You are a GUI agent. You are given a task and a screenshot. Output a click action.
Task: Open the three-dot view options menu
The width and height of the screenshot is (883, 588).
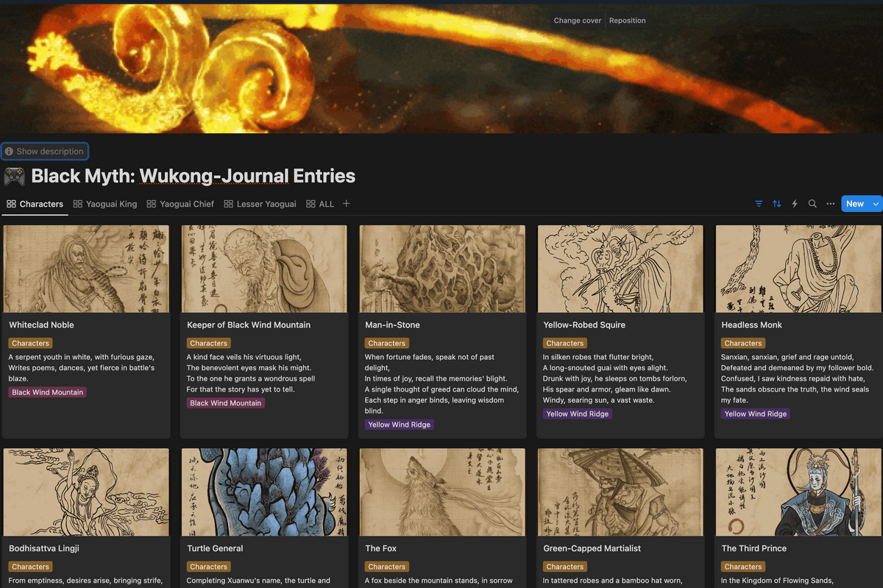click(x=830, y=204)
